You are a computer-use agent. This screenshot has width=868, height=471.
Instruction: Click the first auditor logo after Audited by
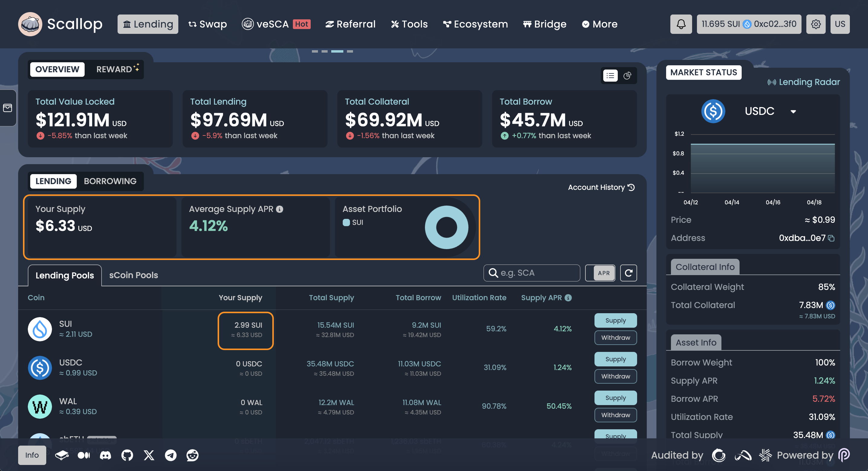pos(719,455)
